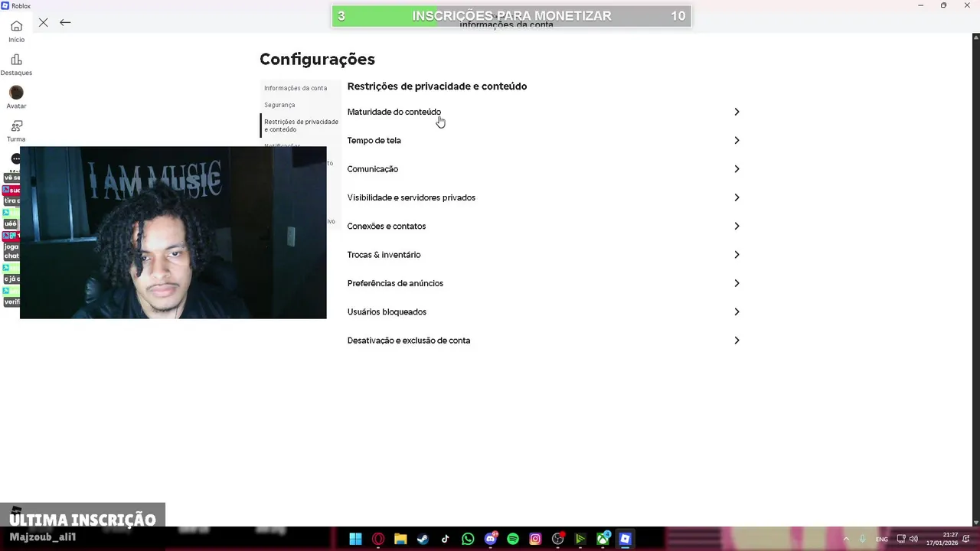Image resolution: width=980 pixels, height=551 pixels.
Task: Expand Usuários bloqueados chevron
Action: pyautogui.click(x=737, y=311)
